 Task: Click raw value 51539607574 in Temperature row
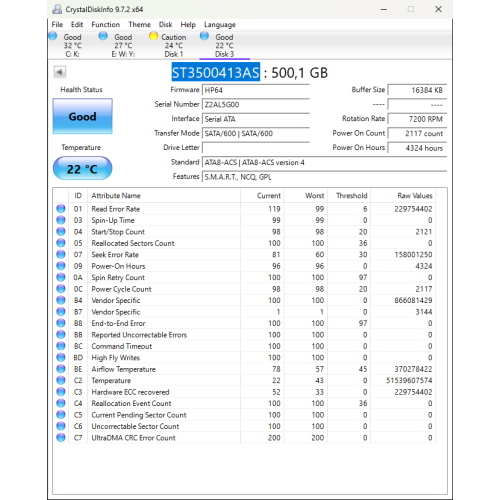(x=409, y=380)
